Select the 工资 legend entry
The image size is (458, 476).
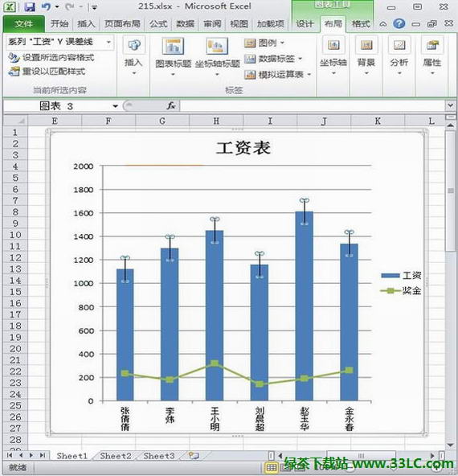(x=401, y=275)
